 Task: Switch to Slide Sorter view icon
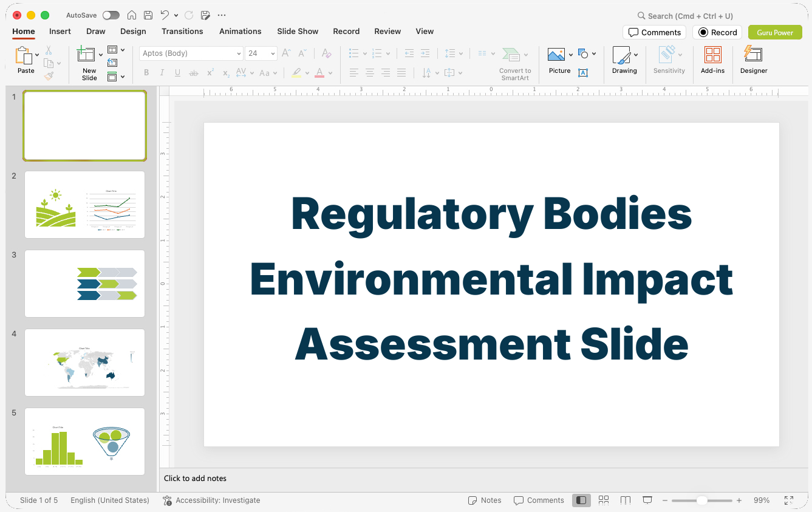(x=604, y=500)
